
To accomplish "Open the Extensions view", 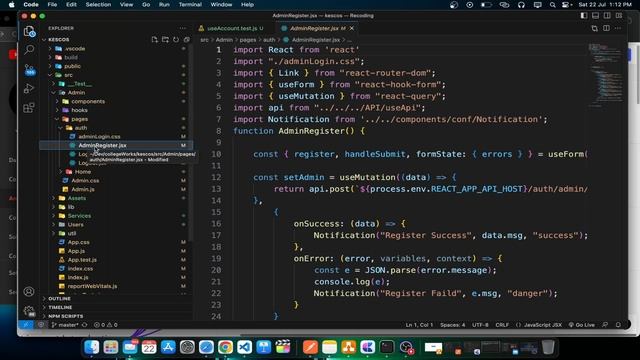I will pyautogui.click(x=29, y=108).
